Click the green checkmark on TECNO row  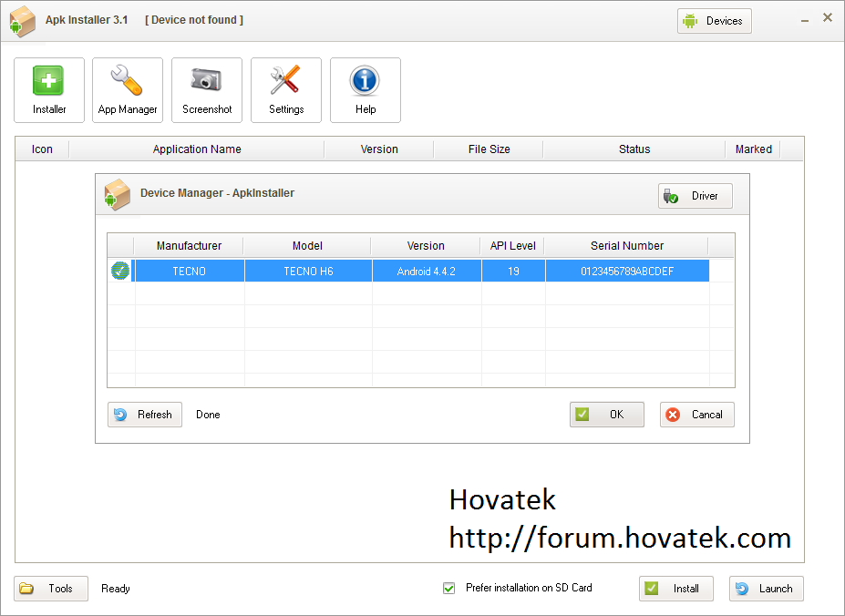[x=120, y=271]
